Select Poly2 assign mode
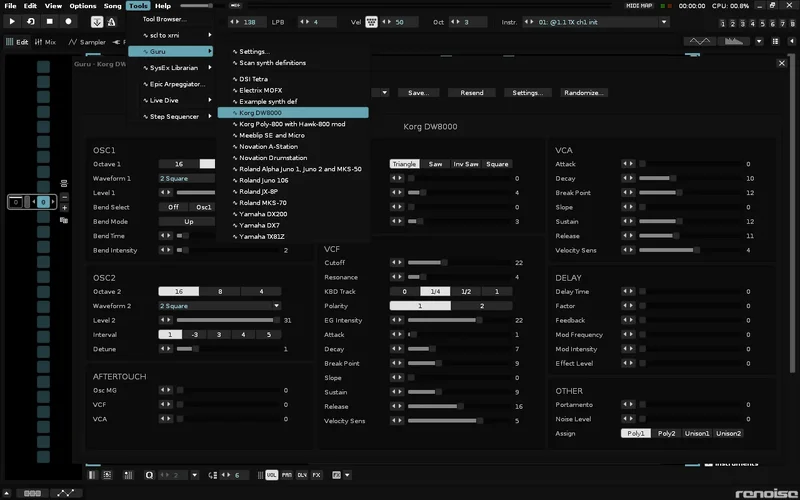The height and width of the screenshot is (500, 800). coord(667,433)
